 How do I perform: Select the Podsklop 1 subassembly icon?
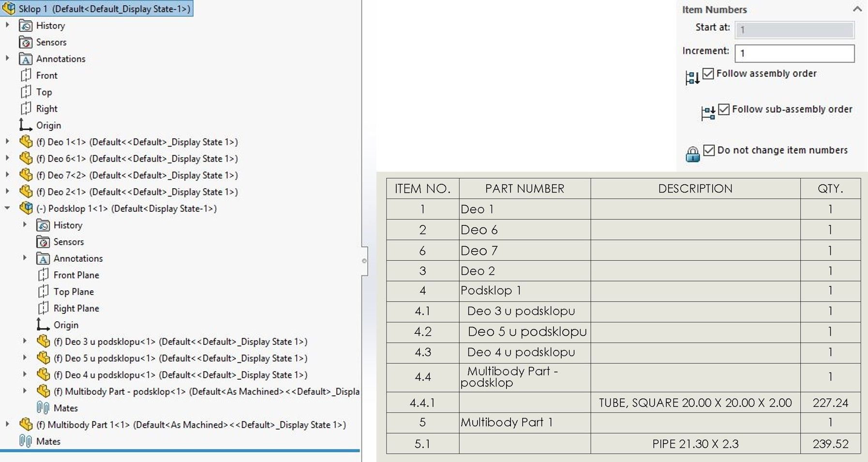tap(25, 208)
